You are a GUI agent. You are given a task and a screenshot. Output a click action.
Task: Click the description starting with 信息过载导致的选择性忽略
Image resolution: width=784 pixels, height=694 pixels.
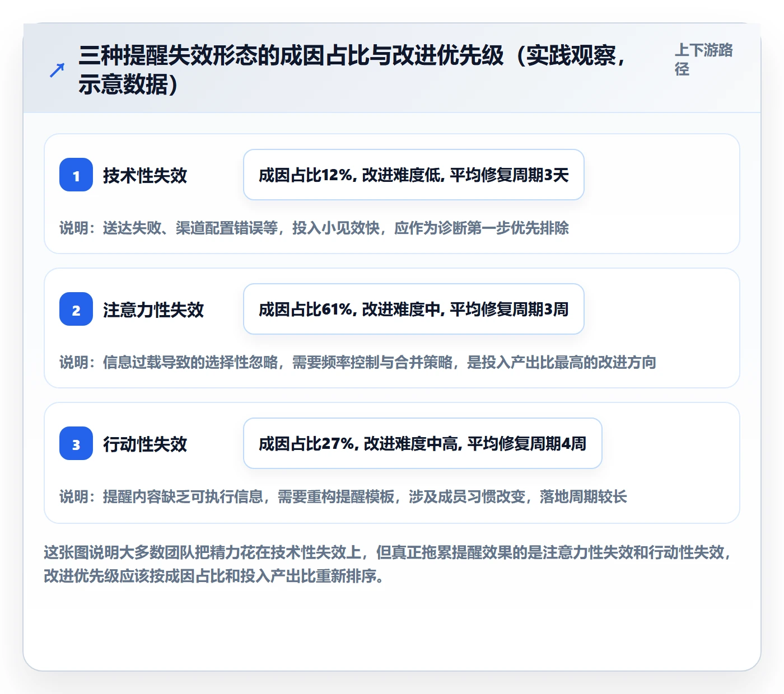pyautogui.click(x=358, y=362)
